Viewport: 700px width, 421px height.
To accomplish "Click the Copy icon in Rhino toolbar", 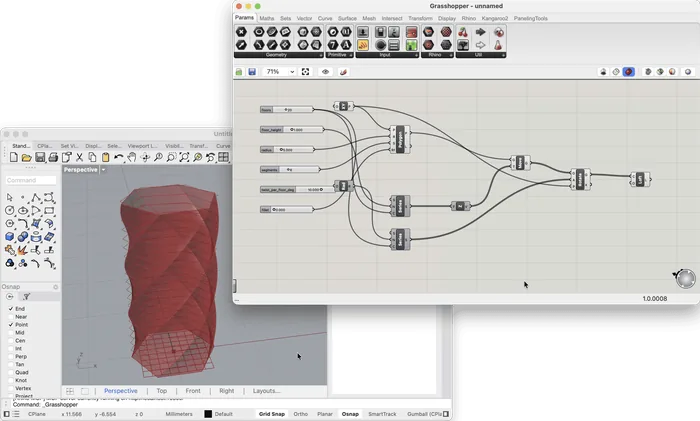I will 92,157.
